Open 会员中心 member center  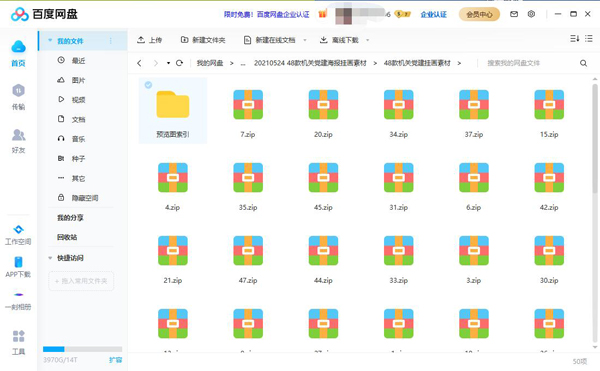[479, 14]
